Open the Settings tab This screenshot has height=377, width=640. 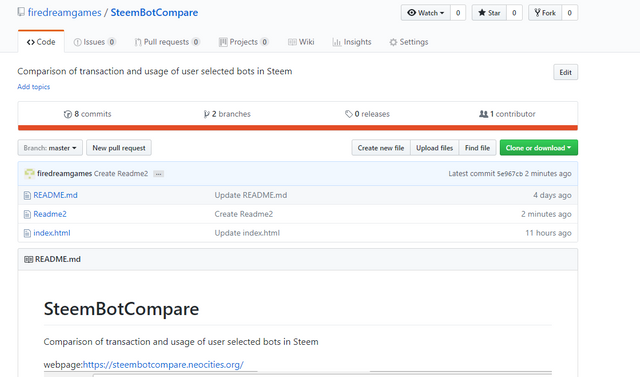[409, 42]
